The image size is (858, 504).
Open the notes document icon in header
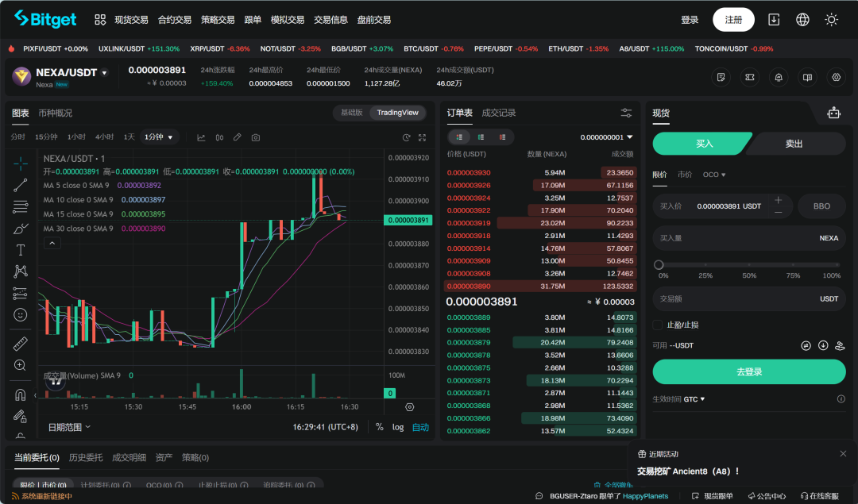[x=721, y=78]
